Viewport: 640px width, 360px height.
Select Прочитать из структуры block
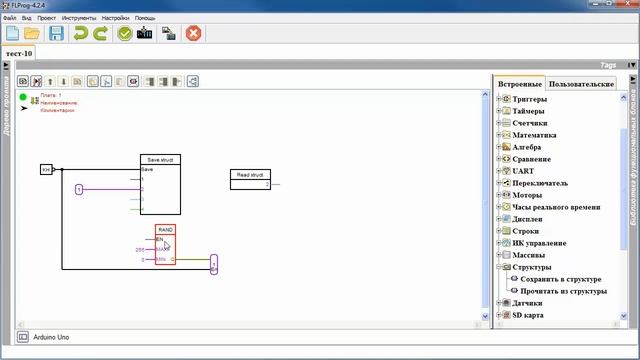click(x=564, y=291)
